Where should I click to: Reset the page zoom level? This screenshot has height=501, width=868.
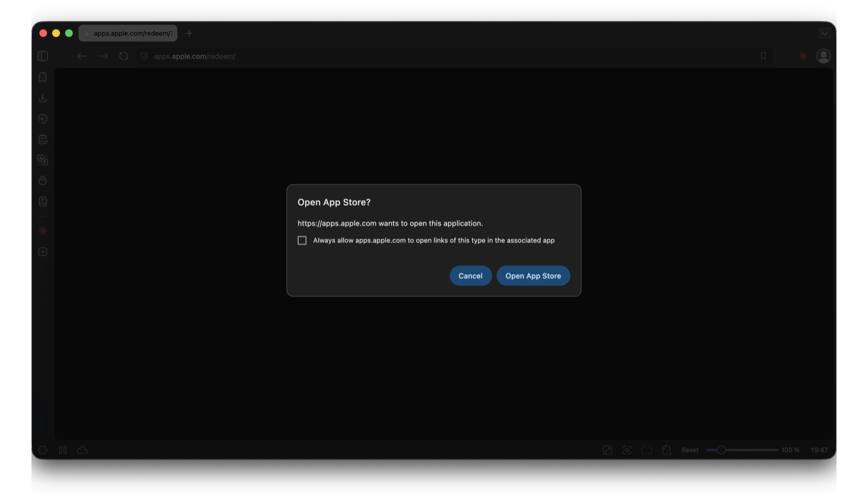tap(690, 450)
